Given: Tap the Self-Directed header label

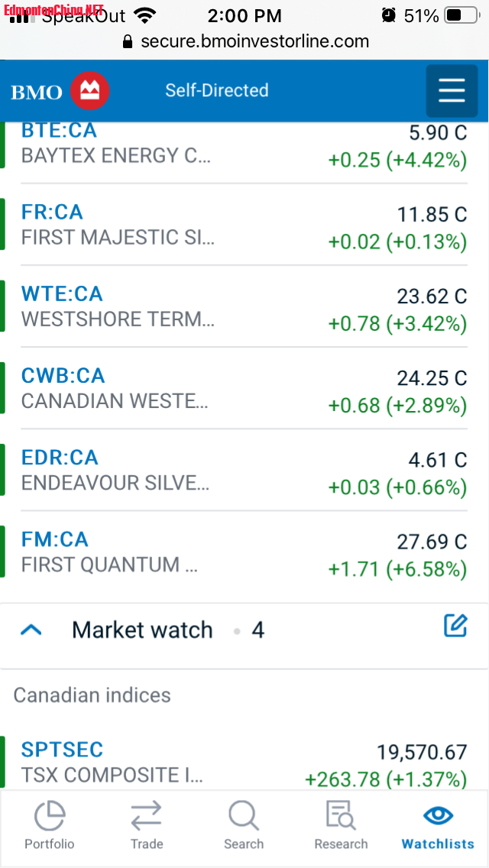Looking at the screenshot, I should pos(217,90).
